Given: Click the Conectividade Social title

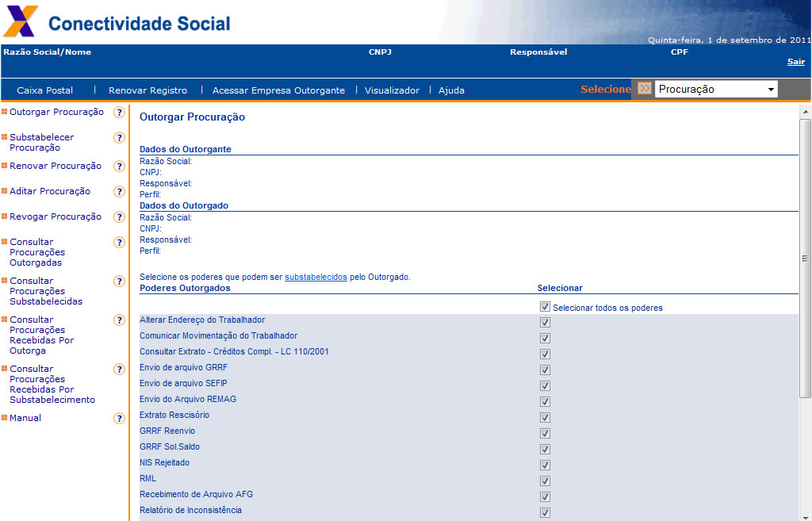Looking at the screenshot, I should click(x=139, y=24).
